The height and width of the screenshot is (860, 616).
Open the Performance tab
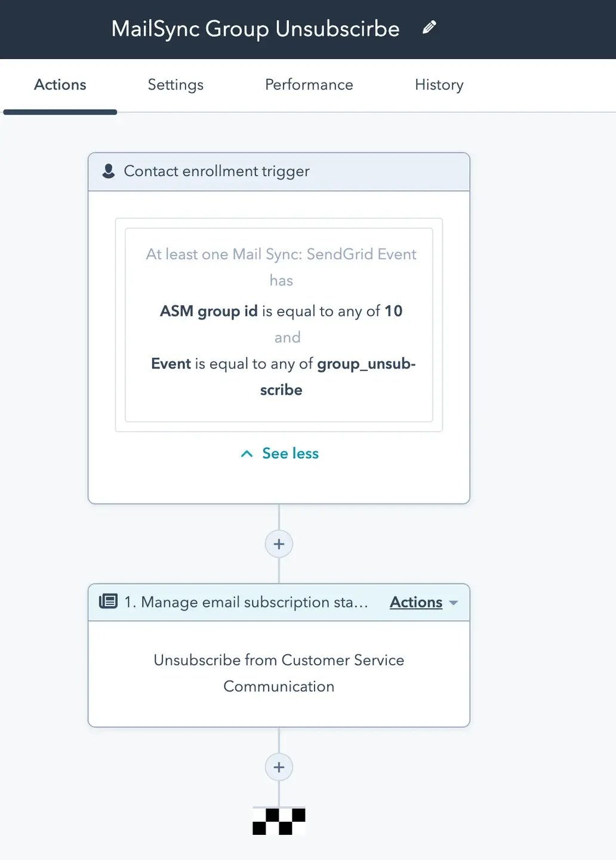point(309,85)
